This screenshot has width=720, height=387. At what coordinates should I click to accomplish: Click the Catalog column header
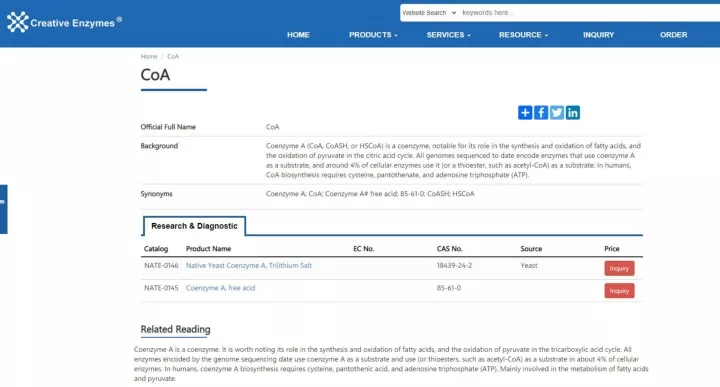(156, 249)
